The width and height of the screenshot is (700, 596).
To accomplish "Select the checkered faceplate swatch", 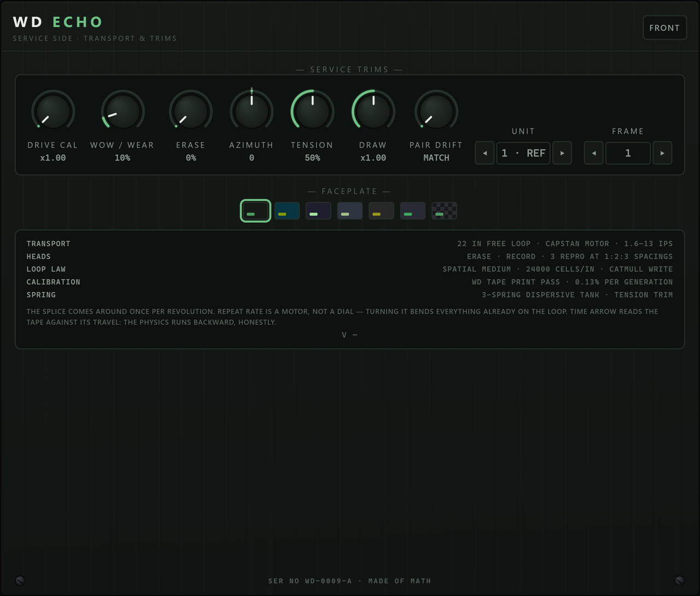I will [444, 211].
